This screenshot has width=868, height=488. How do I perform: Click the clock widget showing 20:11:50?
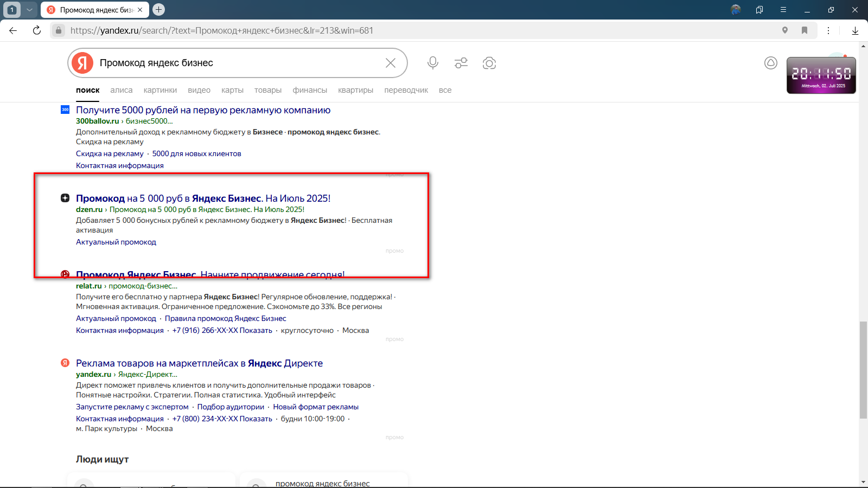point(821,75)
